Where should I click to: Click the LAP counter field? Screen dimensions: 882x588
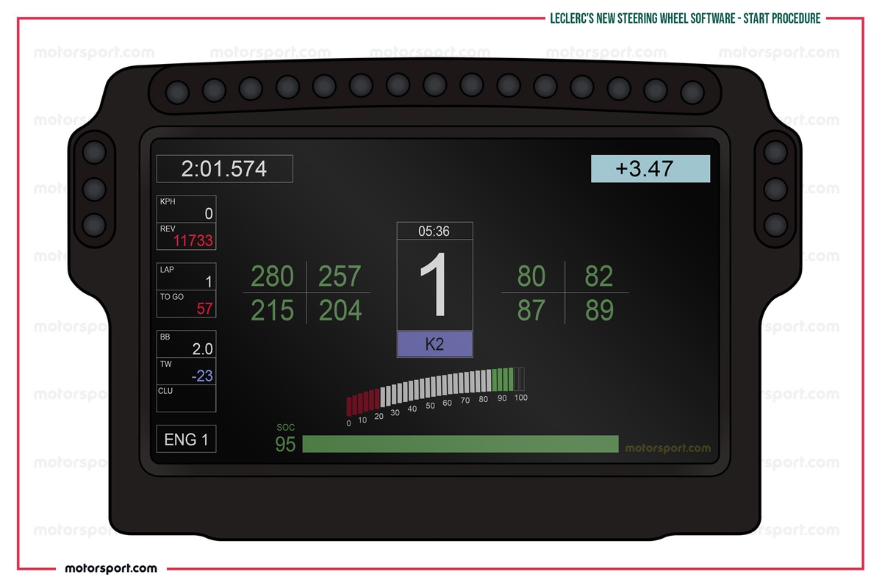[x=187, y=276]
